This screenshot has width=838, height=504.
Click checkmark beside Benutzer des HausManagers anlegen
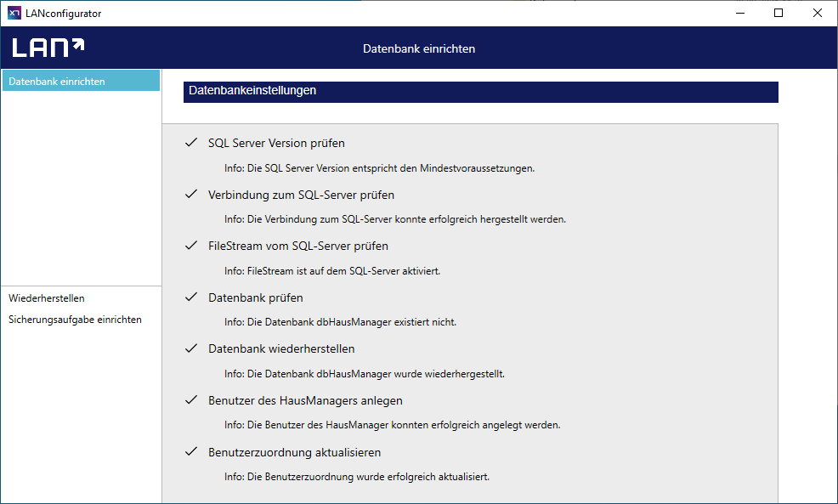pyautogui.click(x=191, y=400)
